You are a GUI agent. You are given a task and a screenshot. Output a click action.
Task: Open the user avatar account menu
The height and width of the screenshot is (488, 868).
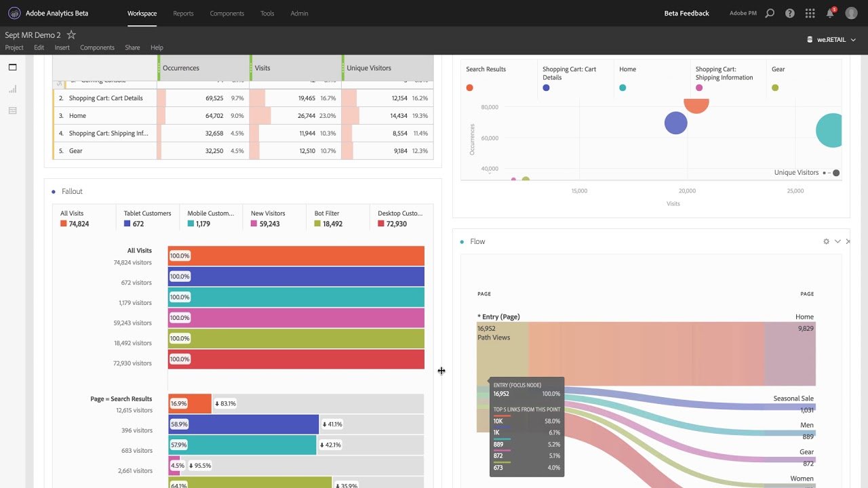click(x=851, y=14)
